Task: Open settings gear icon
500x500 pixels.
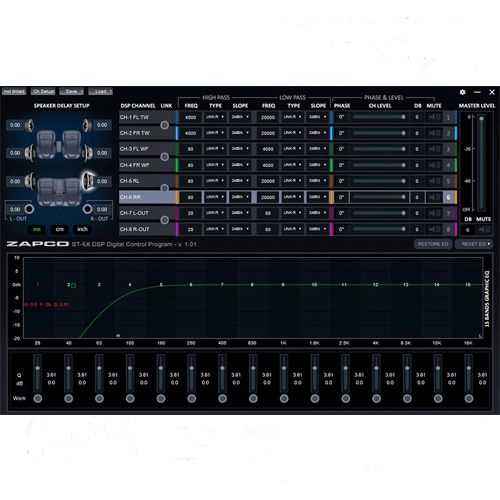Action: tap(462, 92)
